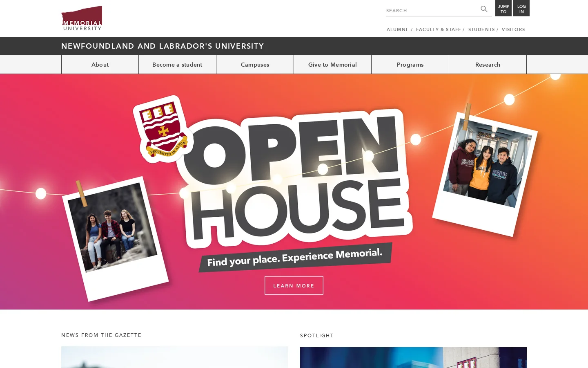Image resolution: width=588 pixels, height=368 pixels.
Task: Open the Jump To button
Action: tap(503, 8)
